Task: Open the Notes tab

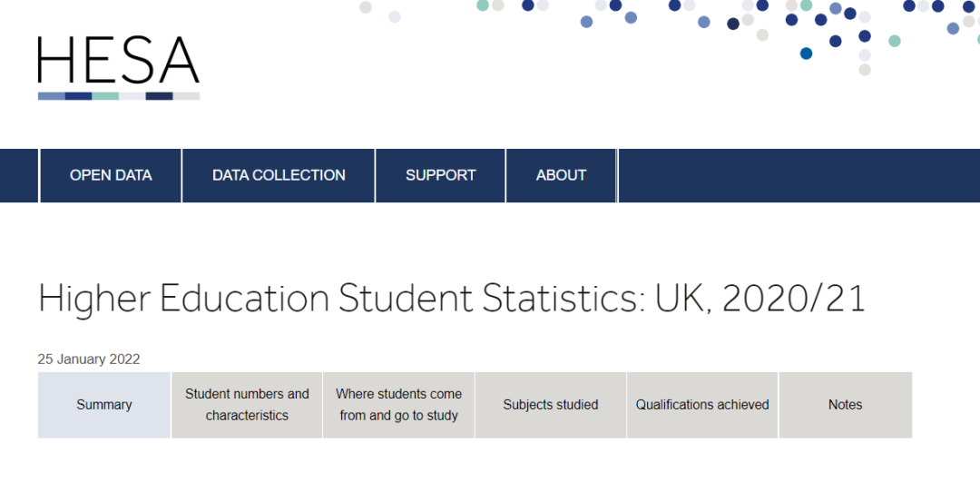Action: point(845,405)
